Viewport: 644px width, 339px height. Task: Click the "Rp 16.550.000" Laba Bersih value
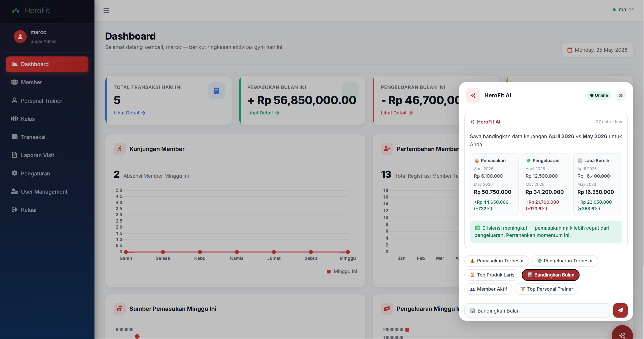pyautogui.click(x=596, y=192)
